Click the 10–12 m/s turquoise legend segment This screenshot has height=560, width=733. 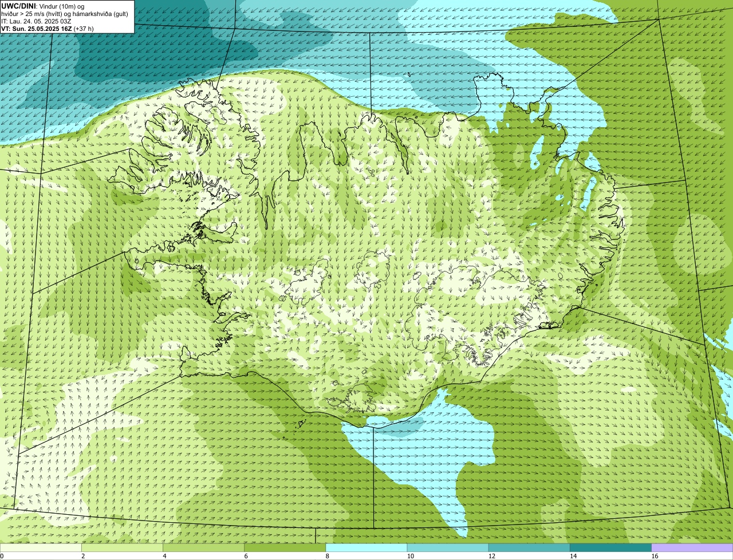pos(447,547)
